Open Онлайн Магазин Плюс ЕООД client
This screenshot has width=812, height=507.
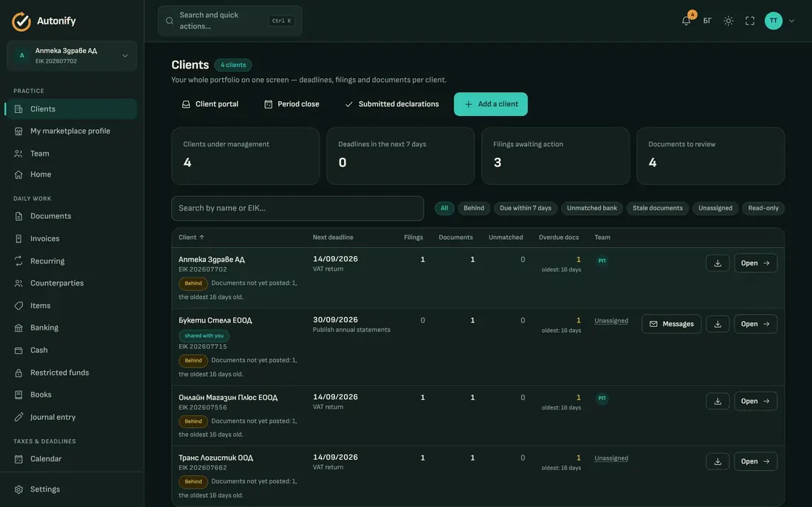pyautogui.click(x=756, y=401)
